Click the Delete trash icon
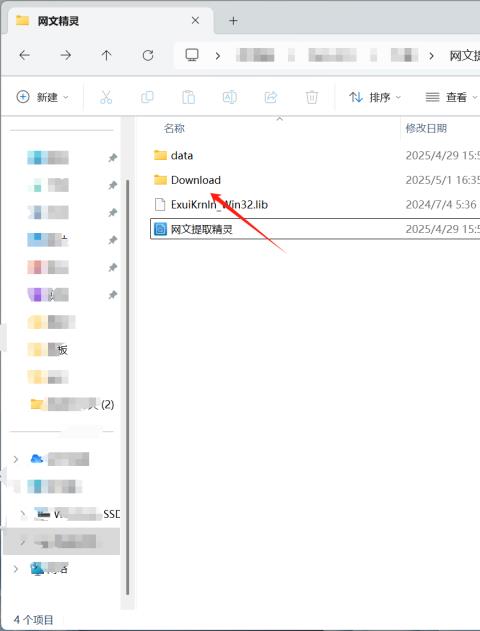The height and width of the screenshot is (631, 480). pos(312,97)
